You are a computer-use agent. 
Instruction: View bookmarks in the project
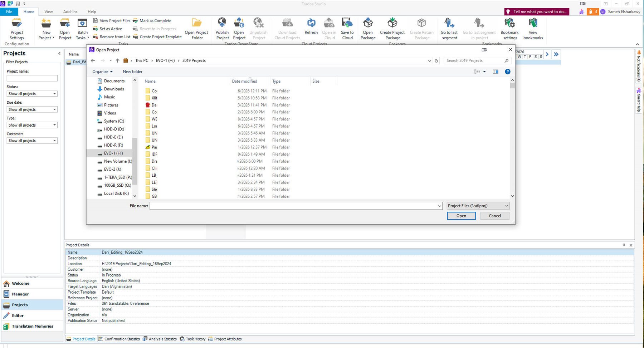click(x=533, y=28)
